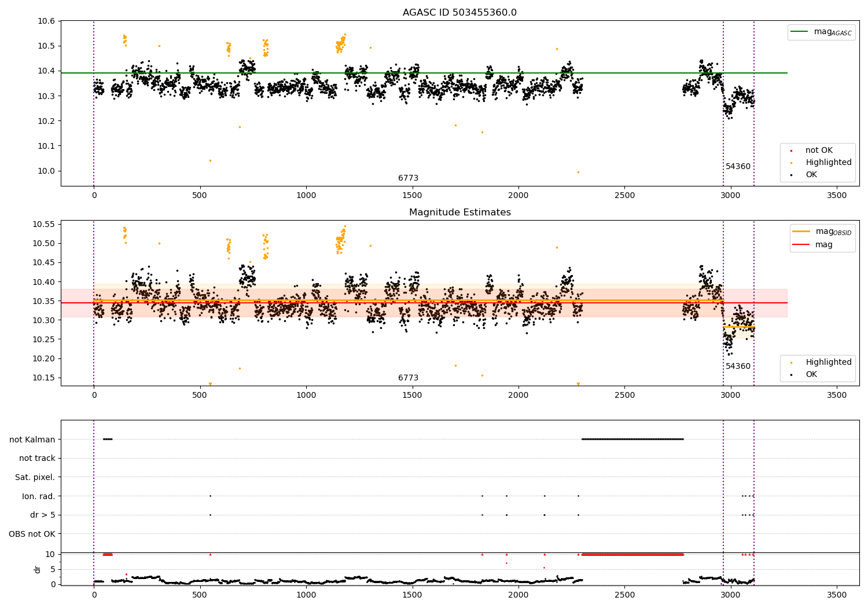
Task: Click the 10.15 tick label on middle plot
Action: (x=45, y=378)
